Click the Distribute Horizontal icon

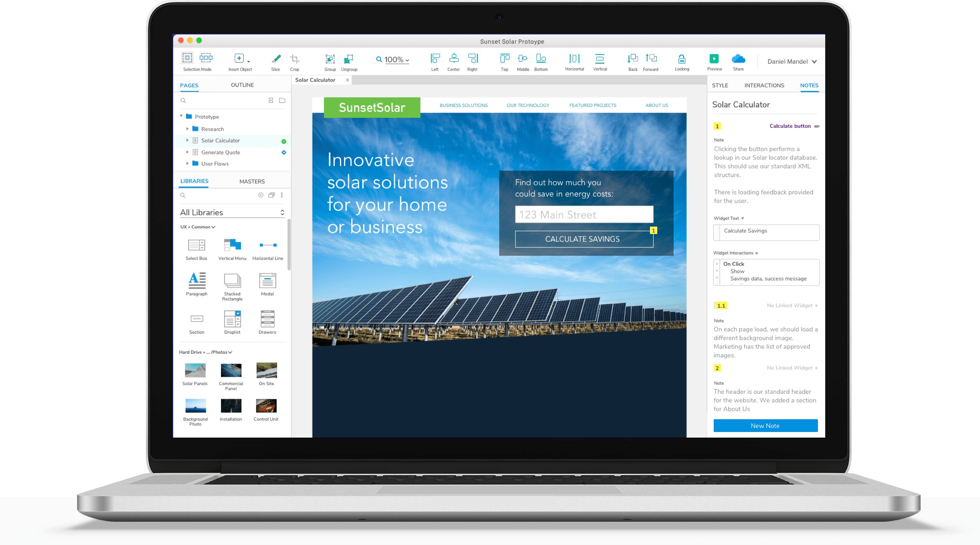click(x=574, y=59)
